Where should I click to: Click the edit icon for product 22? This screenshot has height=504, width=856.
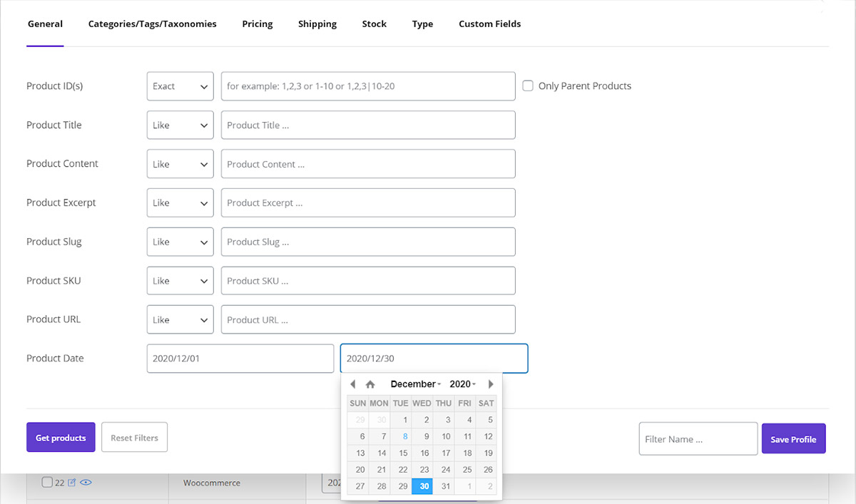click(x=71, y=483)
